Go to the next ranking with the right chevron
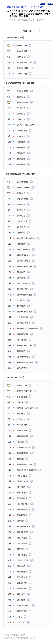 pos(40,31)
